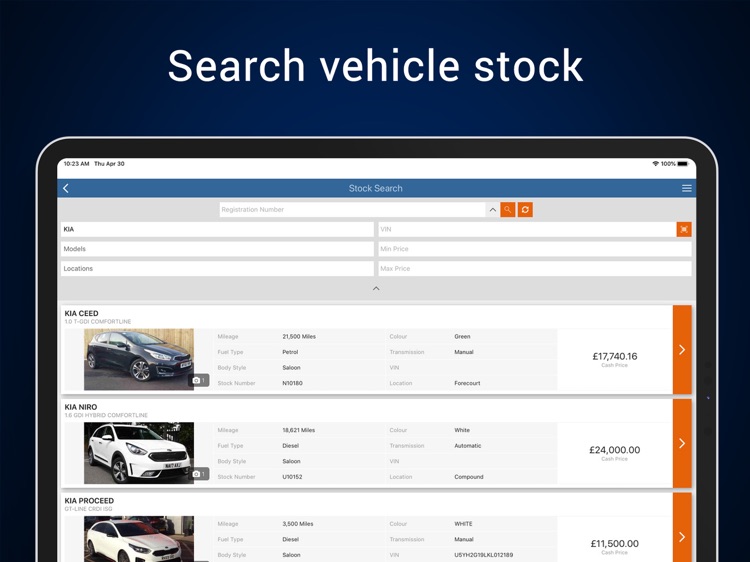750x562 pixels.
Task: Click the Petrol fuel type value
Action: (x=290, y=352)
